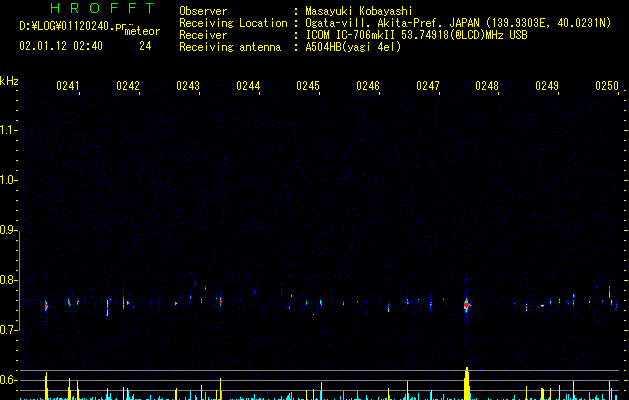
Task: Click the 0247 time marker
Action: (x=428, y=86)
